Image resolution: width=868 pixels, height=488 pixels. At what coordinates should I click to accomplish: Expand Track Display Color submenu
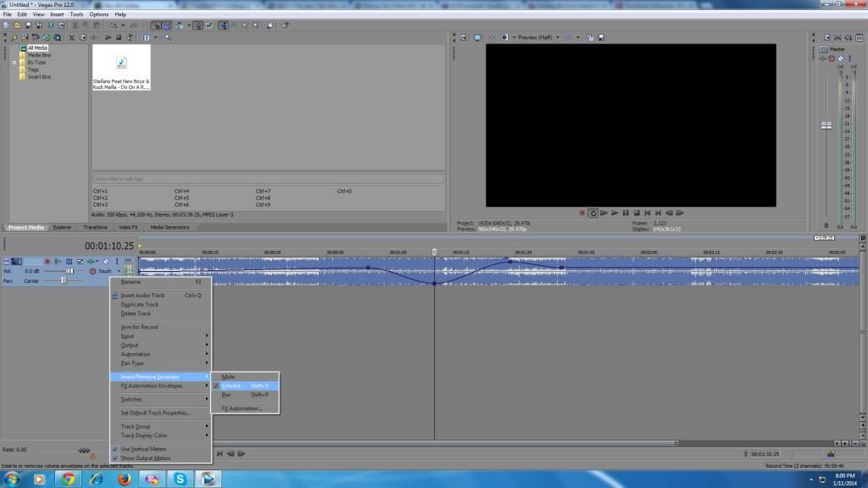point(160,435)
